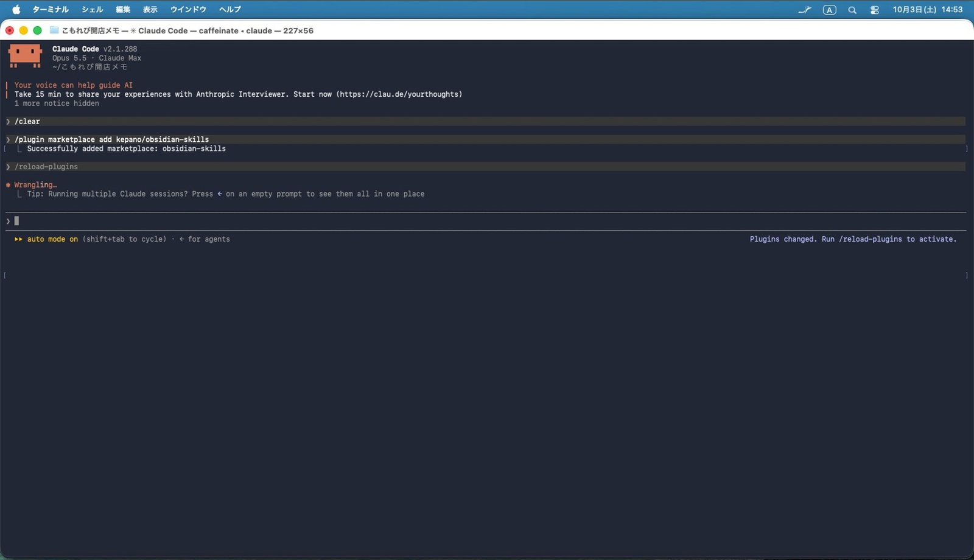Image resolution: width=974 pixels, height=560 pixels.
Task: Click the input source A icon
Action: coord(829,10)
